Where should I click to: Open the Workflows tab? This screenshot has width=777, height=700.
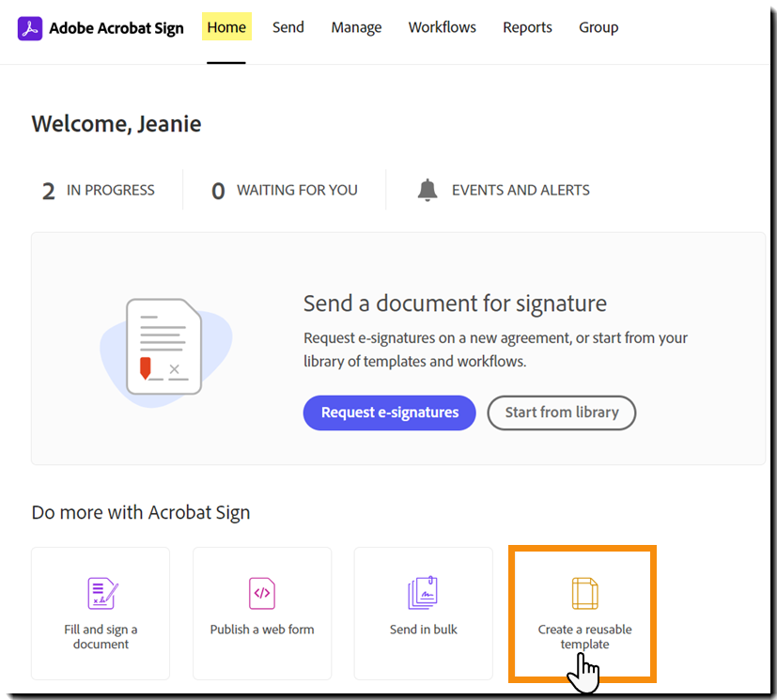click(x=443, y=27)
